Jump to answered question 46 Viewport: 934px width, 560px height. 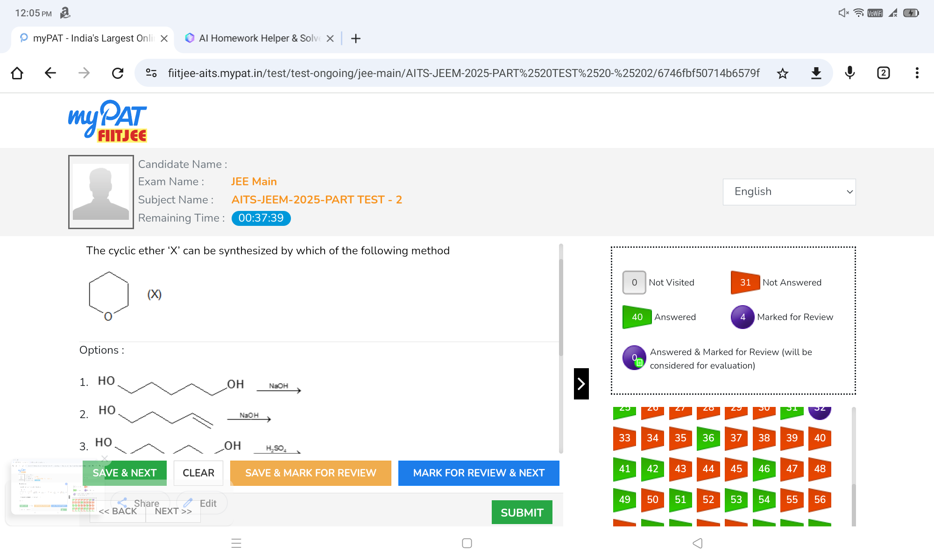764,469
